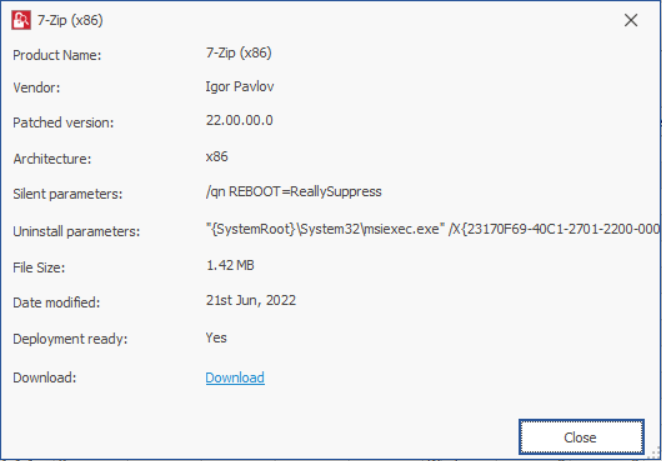662x461 pixels.
Task: Click the Product Name: label
Action: (x=57, y=55)
